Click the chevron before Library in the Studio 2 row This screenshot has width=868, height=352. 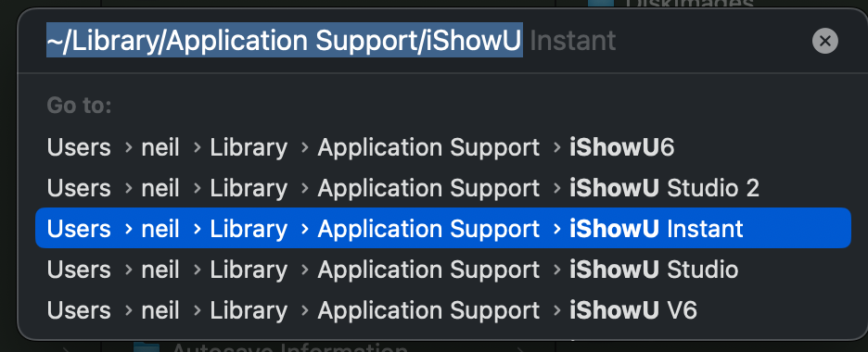197,188
